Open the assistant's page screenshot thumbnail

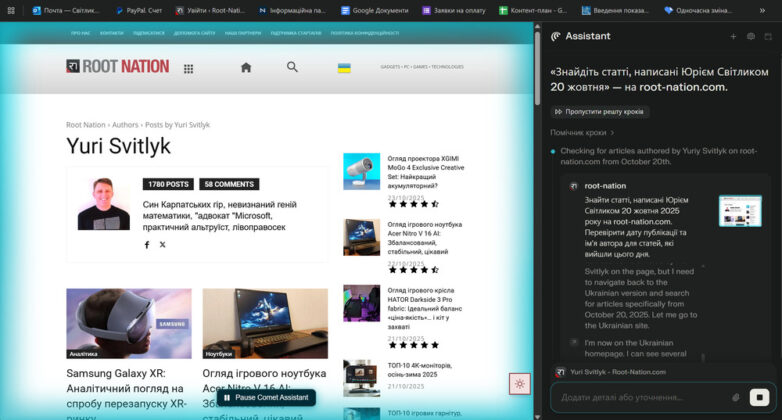coord(740,211)
